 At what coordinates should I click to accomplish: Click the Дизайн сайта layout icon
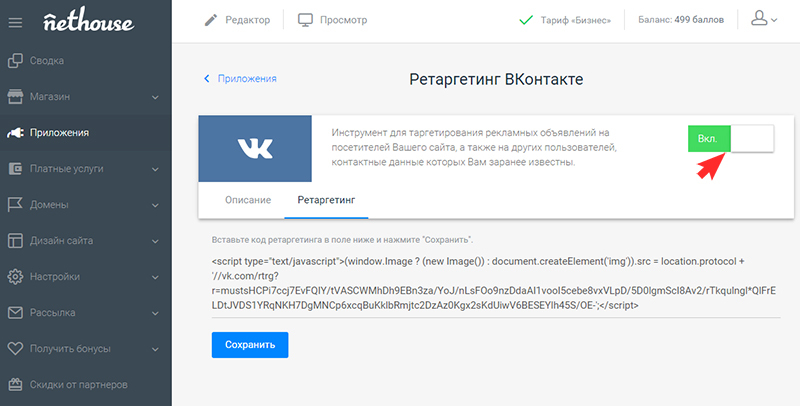point(15,241)
